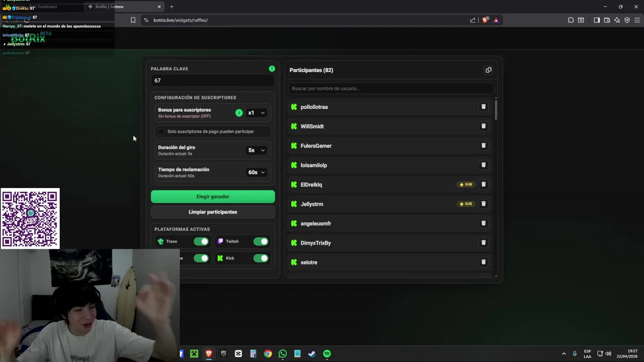This screenshot has width=644, height=362.
Task: Open Brave Rewards triangle icon
Action: click(496, 20)
